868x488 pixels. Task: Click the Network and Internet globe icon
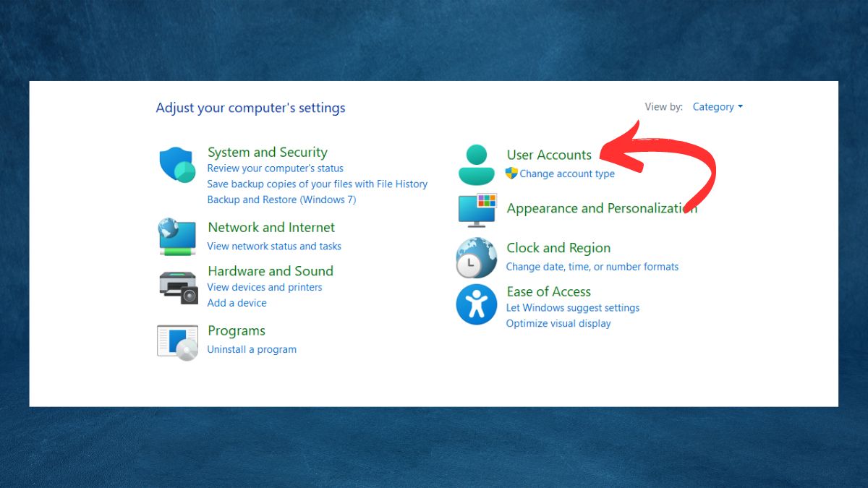click(x=177, y=236)
